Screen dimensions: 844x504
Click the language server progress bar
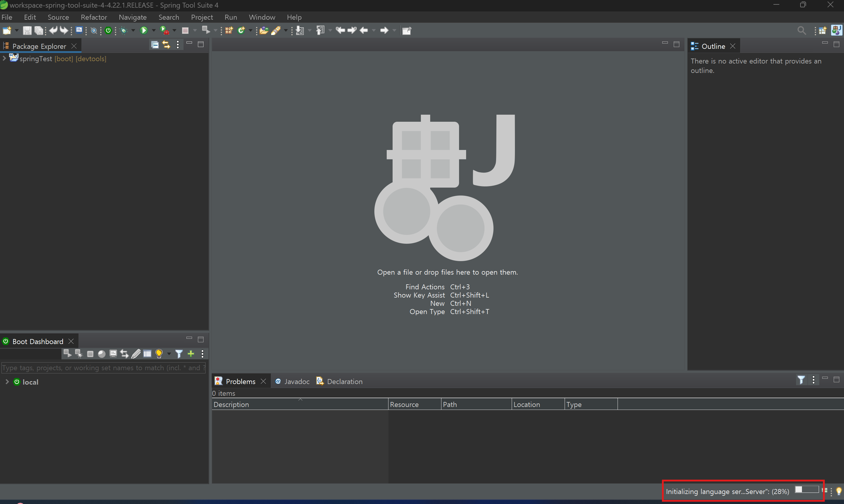point(807,489)
